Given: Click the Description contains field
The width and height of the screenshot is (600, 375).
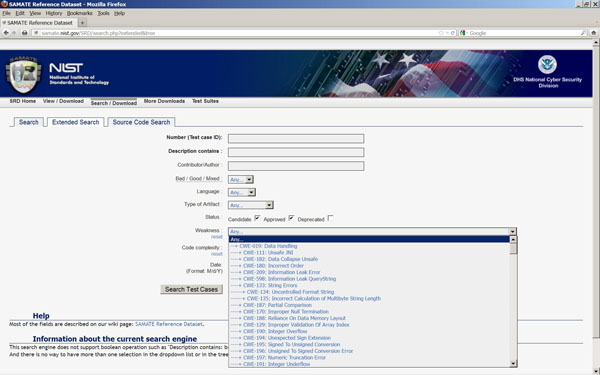Looking at the screenshot, I should click(x=296, y=152).
